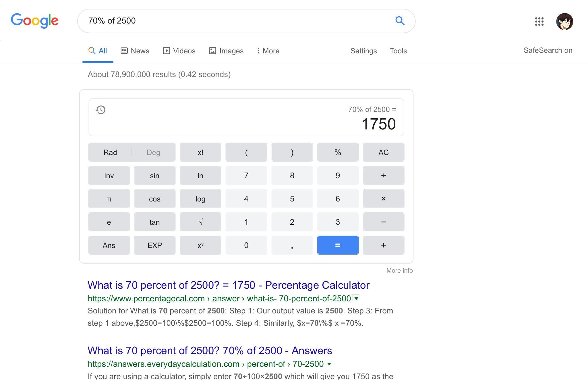This screenshot has height=380, width=588.
Task: Open dropdown arrow beside everydaycalculation.com URL
Action: pos(329,364)
